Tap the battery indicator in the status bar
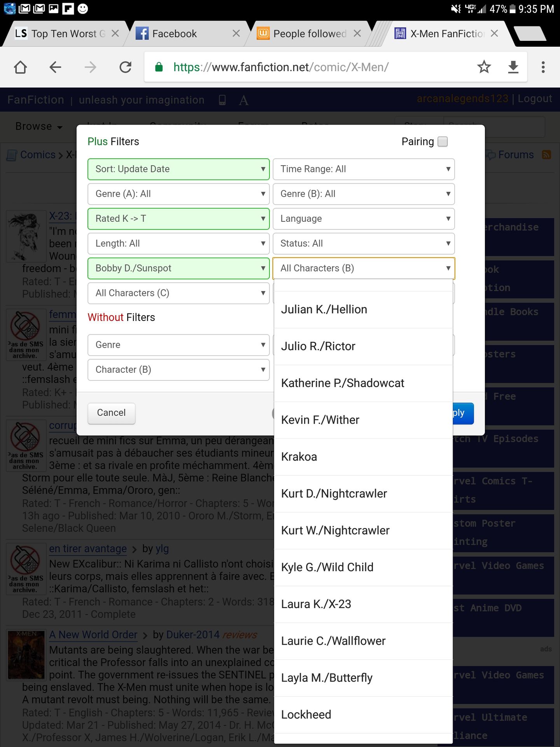 point(513,9)
